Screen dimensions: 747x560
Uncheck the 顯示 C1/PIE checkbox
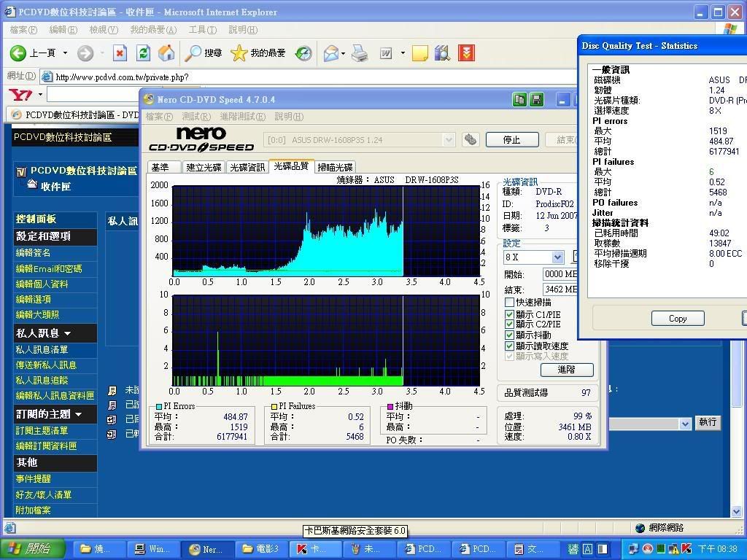point(510,314)
